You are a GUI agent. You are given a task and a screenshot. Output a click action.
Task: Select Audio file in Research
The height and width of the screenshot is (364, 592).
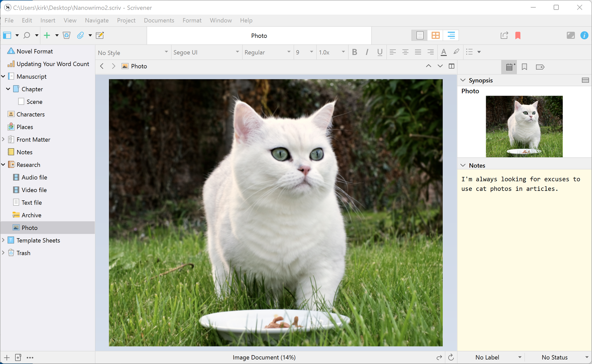[34, 177]
